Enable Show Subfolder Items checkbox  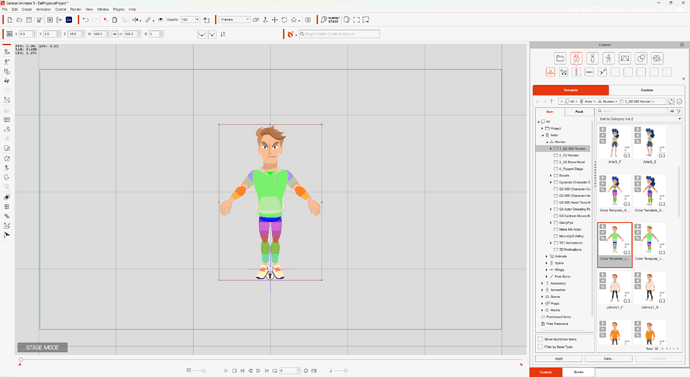click(x=540, y=339)
